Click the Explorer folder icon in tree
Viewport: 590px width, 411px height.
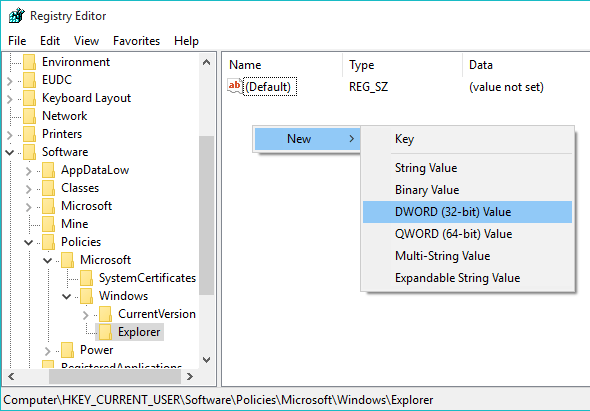(x=105, y=332)
